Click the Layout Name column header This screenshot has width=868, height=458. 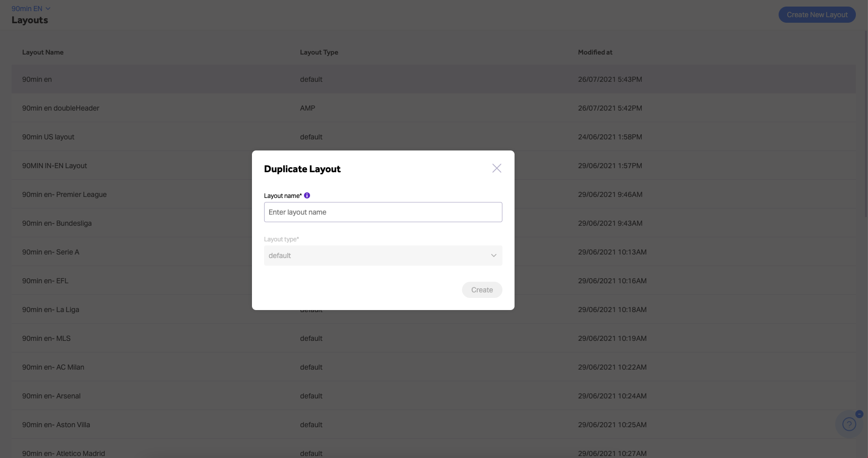43,52
